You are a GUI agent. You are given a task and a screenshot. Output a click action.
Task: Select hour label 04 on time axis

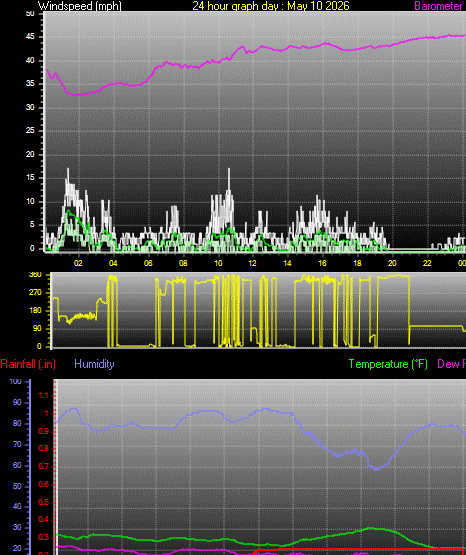[x=113, y=263]
